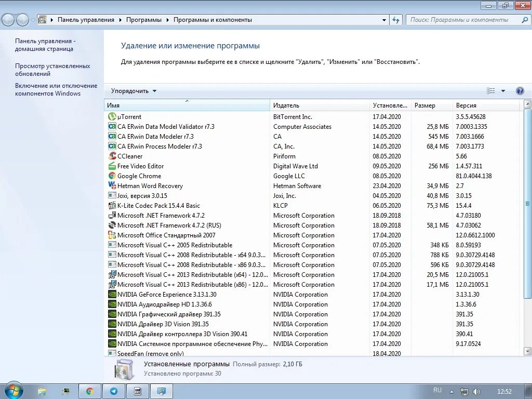Open Chrome from the taskbar

(x=90, y=391)
